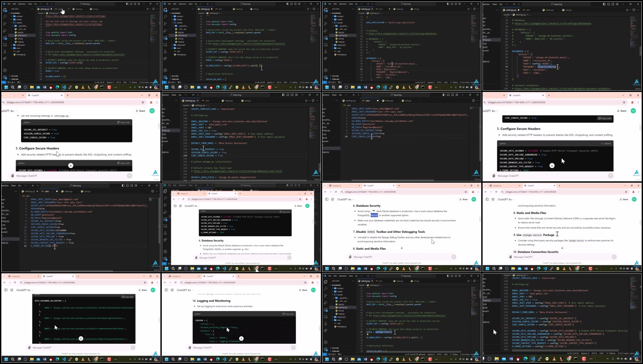Image resolution: width=643 pixels, height=364 pixels.
Task: Run Python File icon in Ln 92, Col 17 window
Action: (468, 9)
